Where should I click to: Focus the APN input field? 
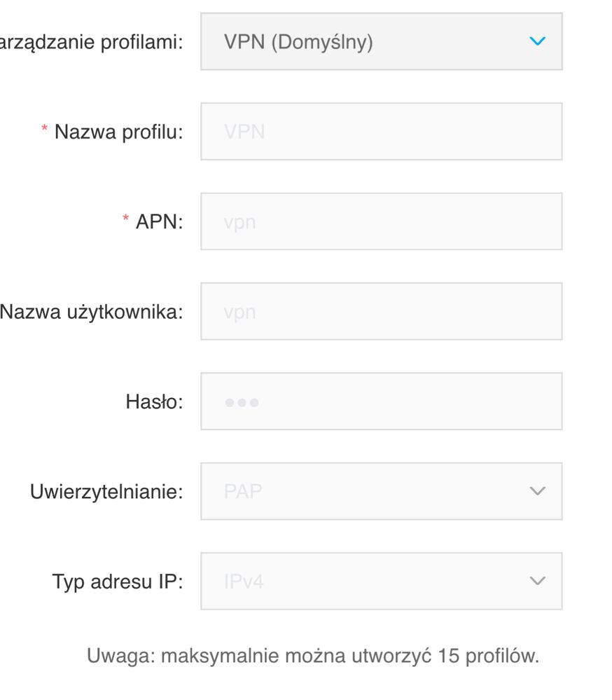click(380, 221)
